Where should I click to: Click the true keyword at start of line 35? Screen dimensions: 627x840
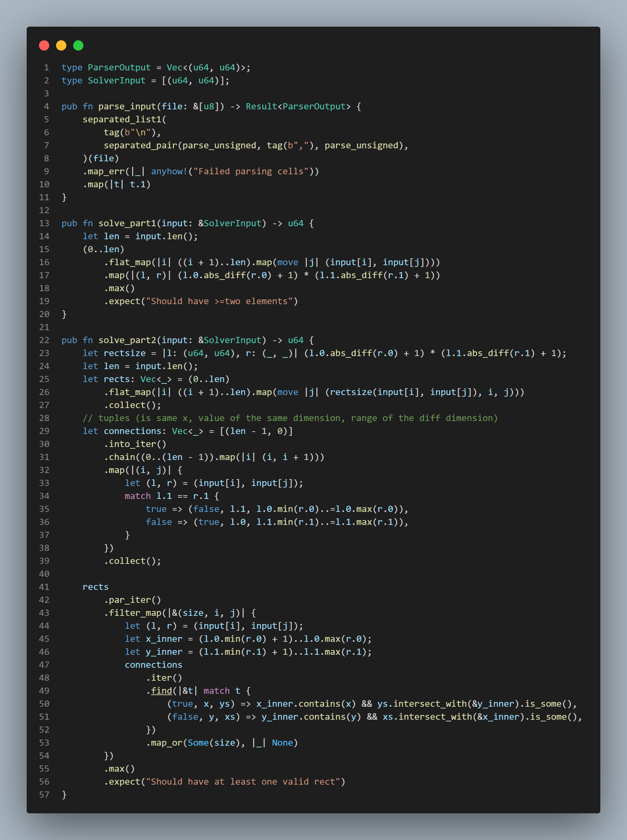click(156, 509)
